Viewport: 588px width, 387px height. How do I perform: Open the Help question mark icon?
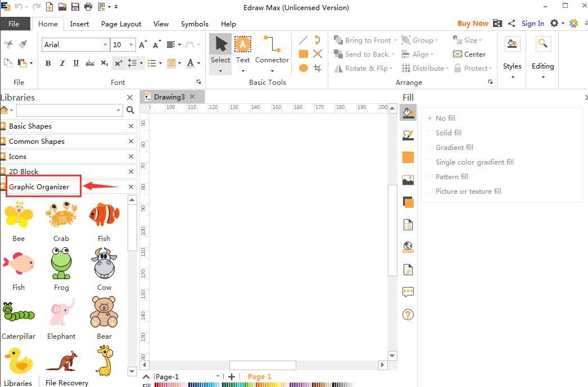tap(408, 315)
